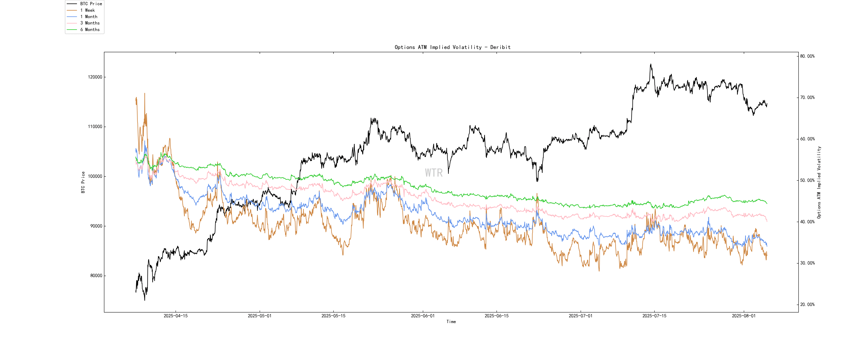The width and height of the screenshot is (868, 347).
Task: Click the 2025-06-01 x-axis date label
Action: pyautogui.click(x=423, y=316)
